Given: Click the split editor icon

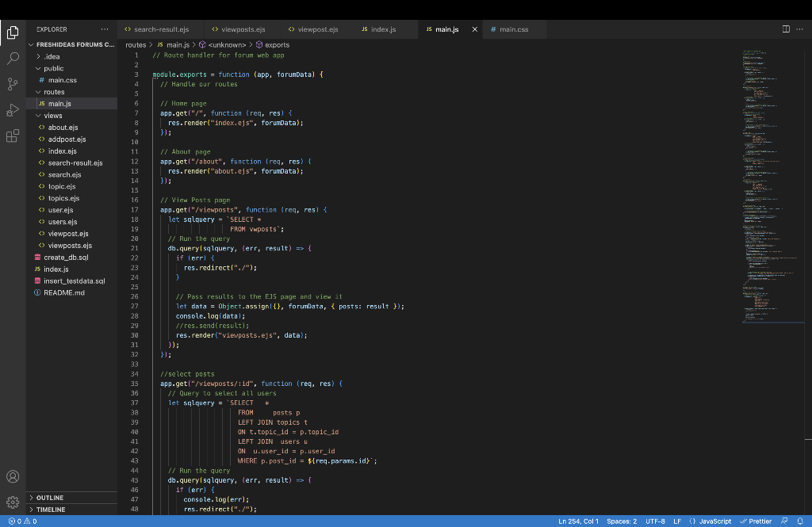Looking at the screenshot, I should [786, 29].
